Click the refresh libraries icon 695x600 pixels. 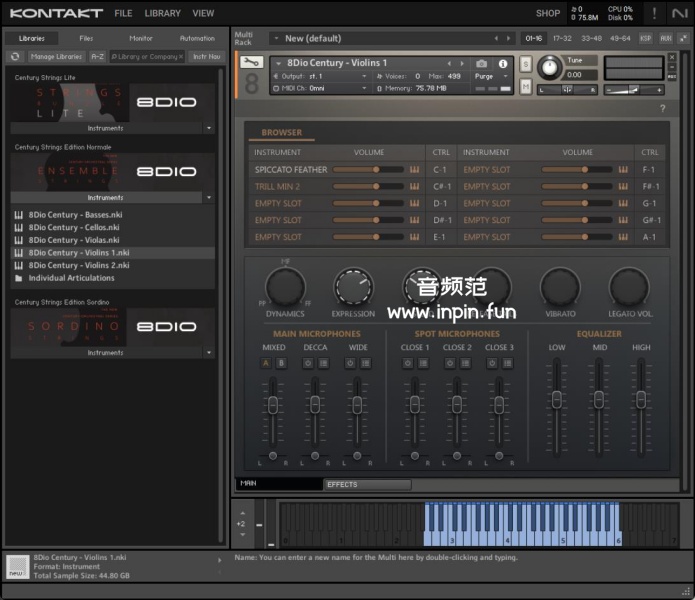pyautogui.click(x=15, y=57)
